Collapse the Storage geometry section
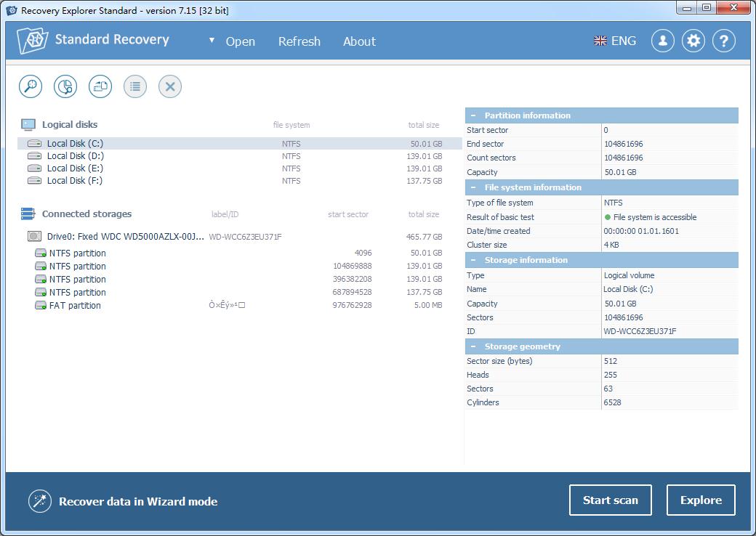The image size is (756, 536). (x=473, y=346)
